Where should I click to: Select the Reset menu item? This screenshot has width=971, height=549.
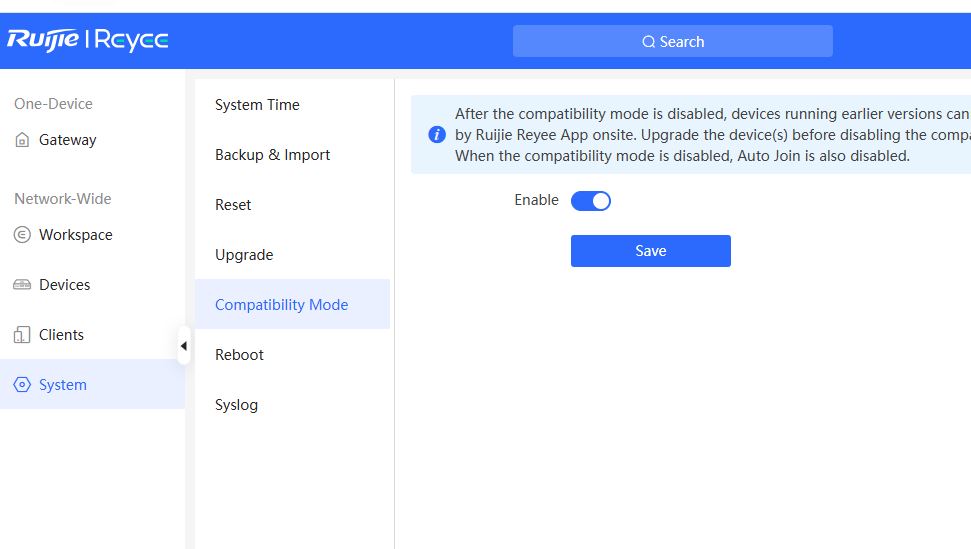pyautogui.click(x=233, y=205)
